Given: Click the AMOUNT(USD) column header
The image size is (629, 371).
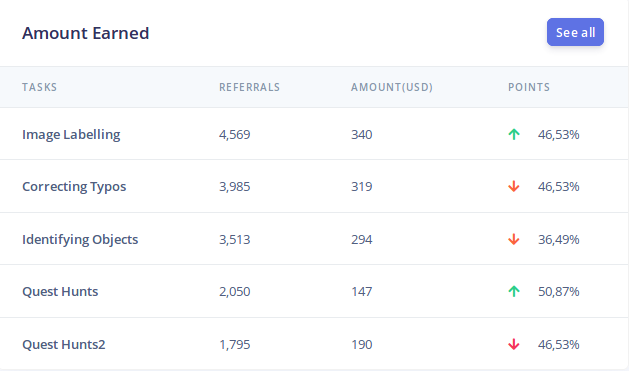Looking at the screenshot, I should click(x=392, y=87).
